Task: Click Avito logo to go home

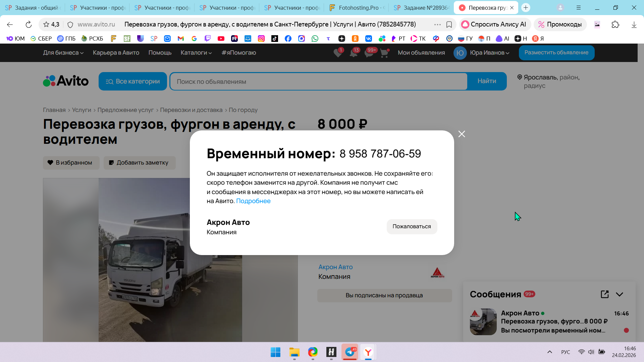Action: (x=66, y=81)
